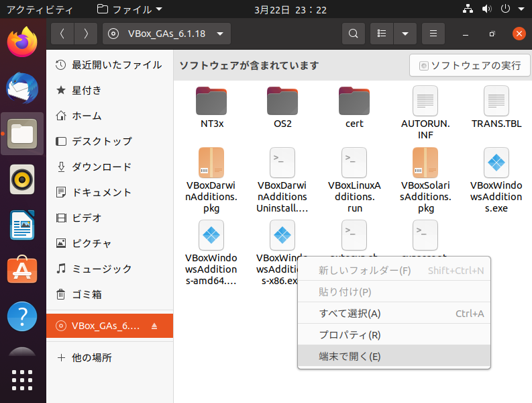Go to ホーム in the sidebar
532x403 pixels.
click(109, 116)
